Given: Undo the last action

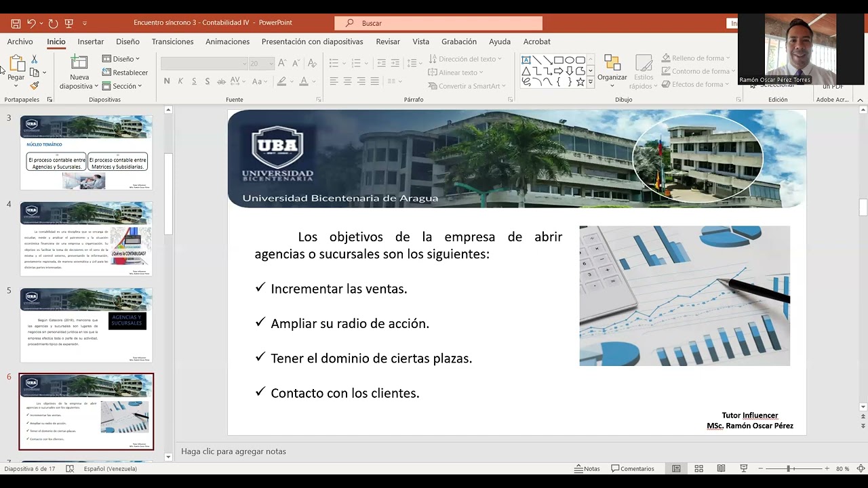Looking at the screenshot, I should click(31, 23).
